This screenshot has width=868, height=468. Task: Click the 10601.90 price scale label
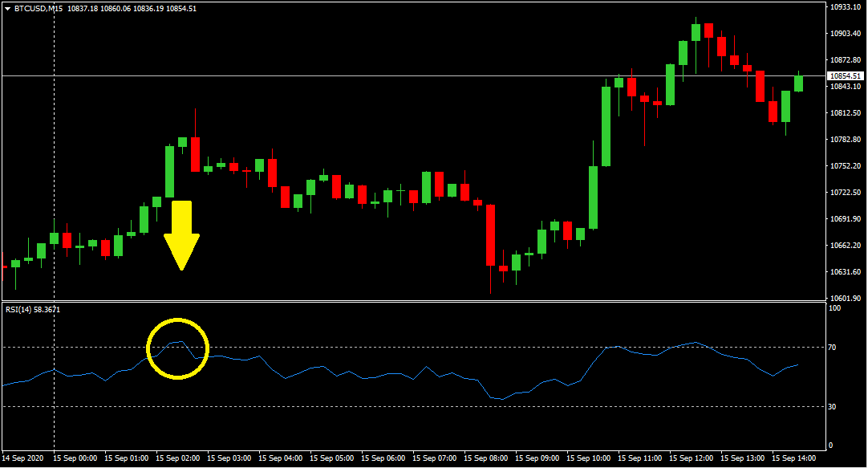click(x=846, y=298)
